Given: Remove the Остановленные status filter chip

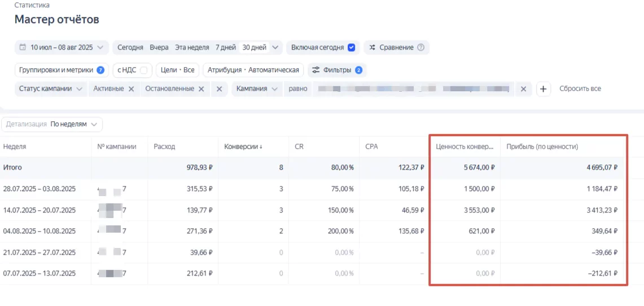Looking at the screenshot, I should [x=201, y=89].
